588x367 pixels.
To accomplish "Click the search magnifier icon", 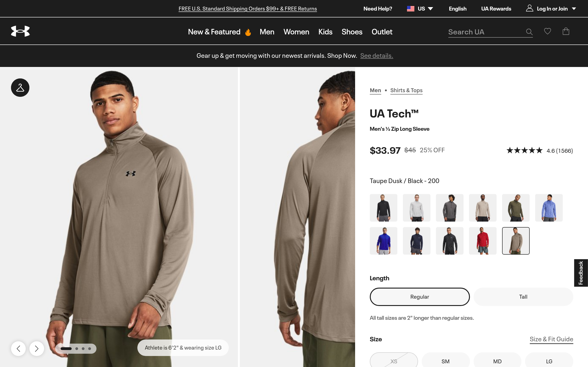I will [x=529, y=32].
